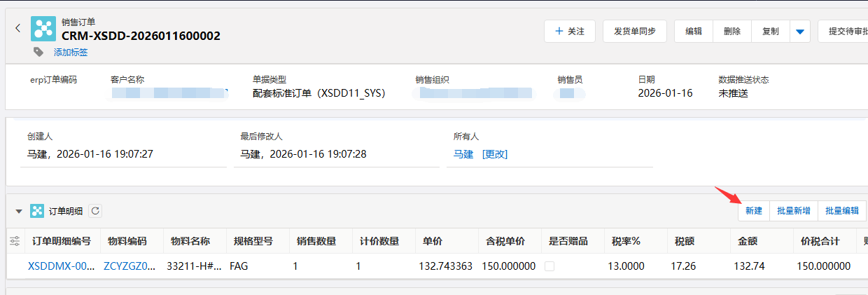This screenshot has width=868, height=295.
Task: Click the back arrow chevron
Action: [17, 29]
